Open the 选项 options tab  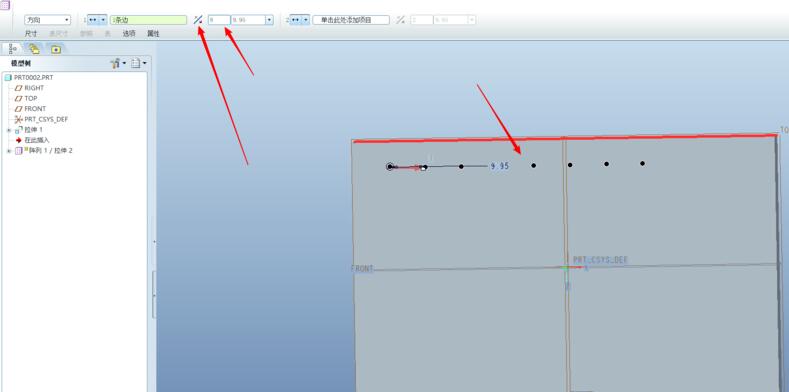(x=129, y=34)
